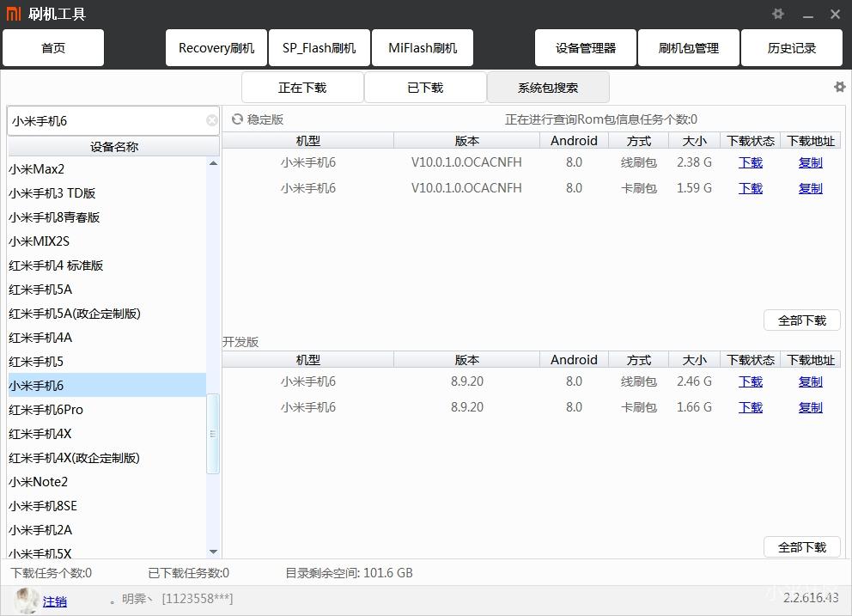Select 红米手机4 标准版 device
This screenshot has height=616, width=852.
[x=106, y=265]
